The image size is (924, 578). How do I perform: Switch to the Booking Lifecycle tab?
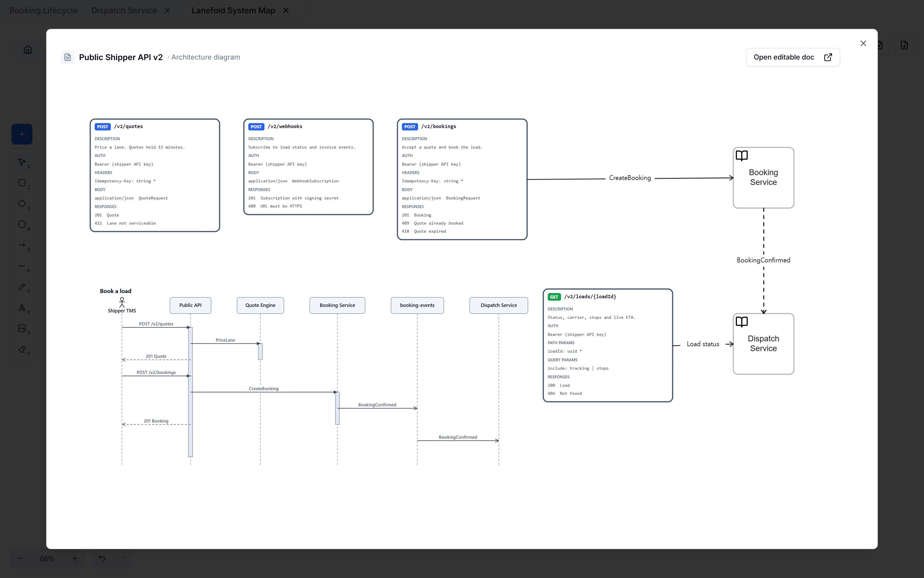[x=43, y=11]
